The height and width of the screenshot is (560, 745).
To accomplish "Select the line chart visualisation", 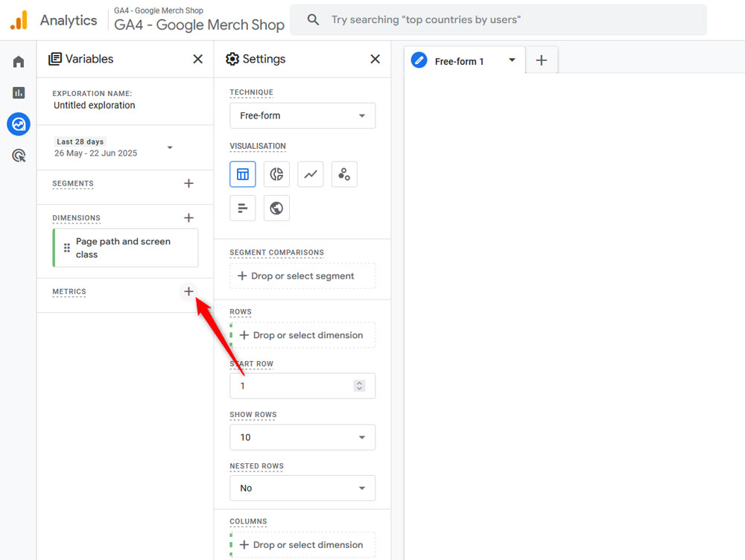I will (x=310, y=174).
